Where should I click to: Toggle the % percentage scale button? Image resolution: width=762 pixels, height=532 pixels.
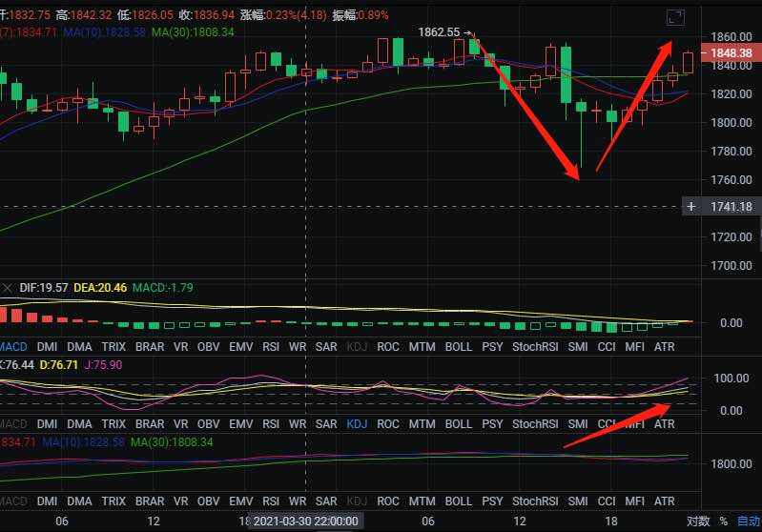tap(724, 522)
